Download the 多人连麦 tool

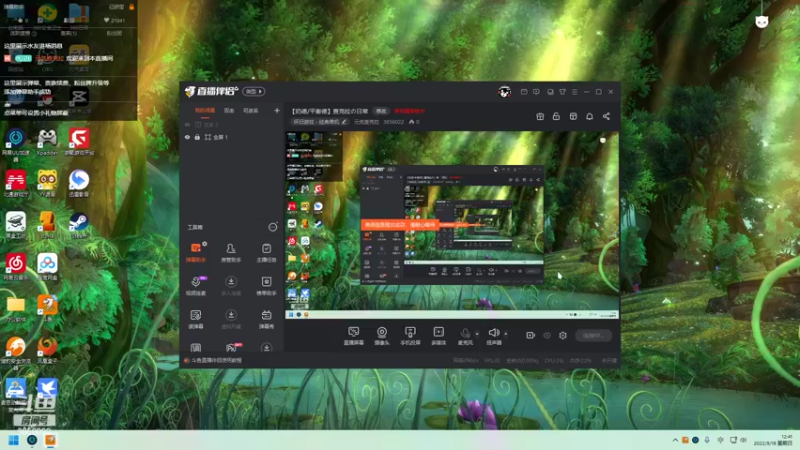231,286
